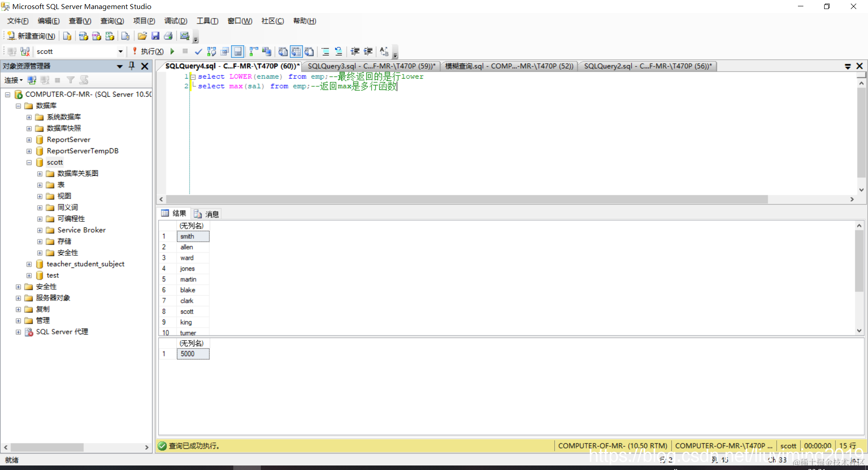This screenshot has height=470, width=868.
Task: Open the 工具(T) menu
Action: [x=208, y=21]
